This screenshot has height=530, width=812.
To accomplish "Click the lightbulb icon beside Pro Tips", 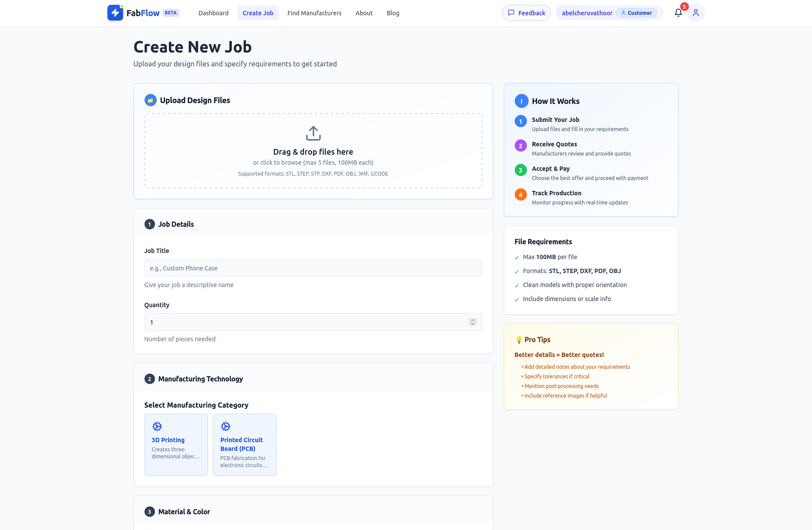I will coord(519,339).
